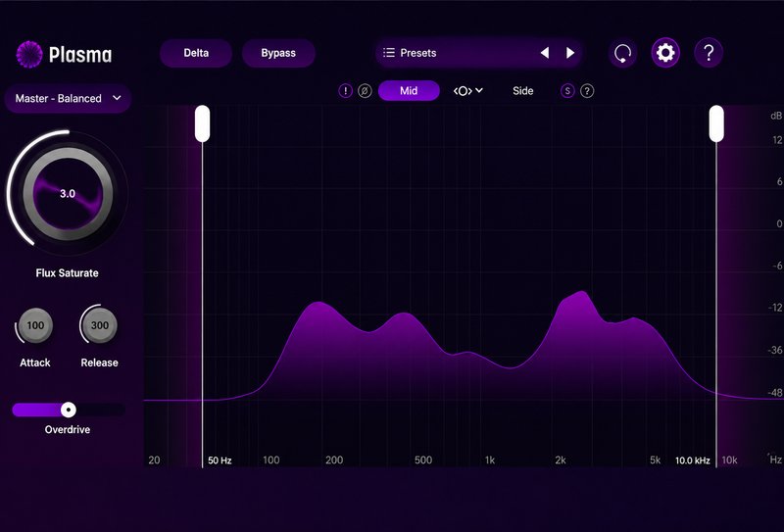Toggle the Side solo S icon
The height and width of the screenshot is (532, 784).
pos(567,91)
